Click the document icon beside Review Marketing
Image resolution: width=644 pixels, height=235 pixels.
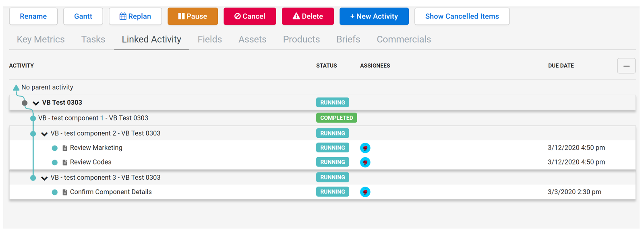click(x=65, y=148)
